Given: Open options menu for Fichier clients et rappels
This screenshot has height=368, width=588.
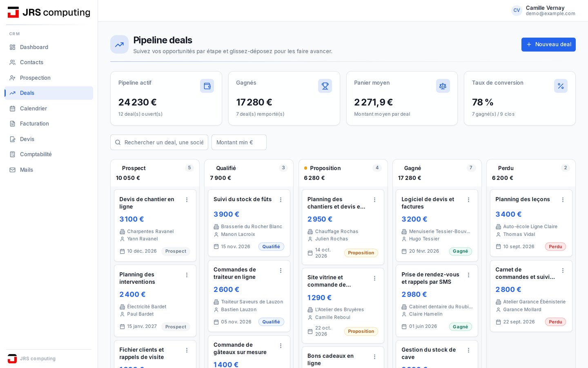Looking at the screenshot, I should tap(187, 350).
